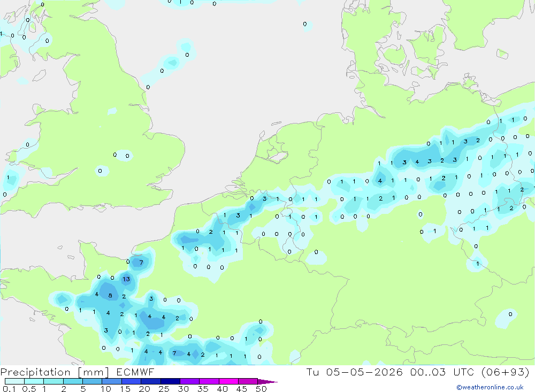Click the 10–15 mm blue legend swatch

(x=112, y=381)
